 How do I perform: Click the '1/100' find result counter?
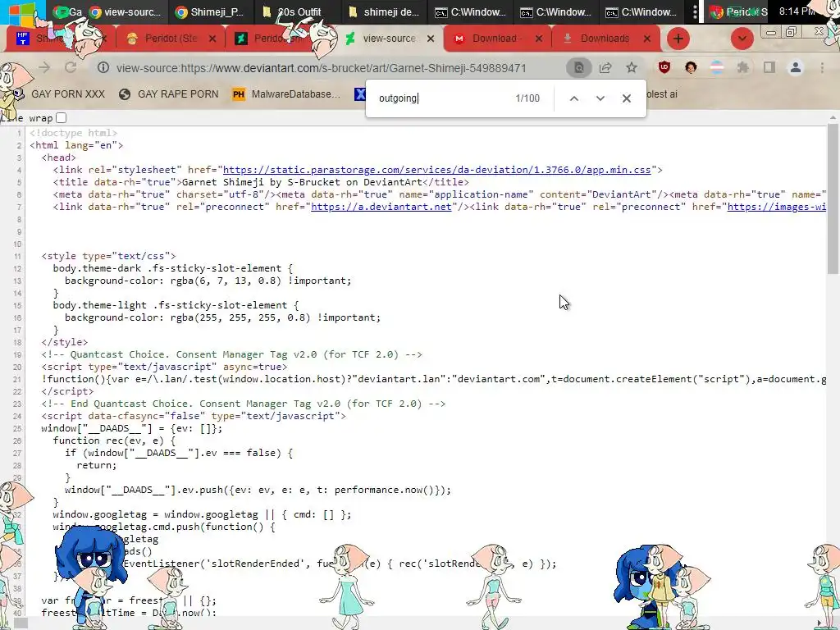(527, 98)
